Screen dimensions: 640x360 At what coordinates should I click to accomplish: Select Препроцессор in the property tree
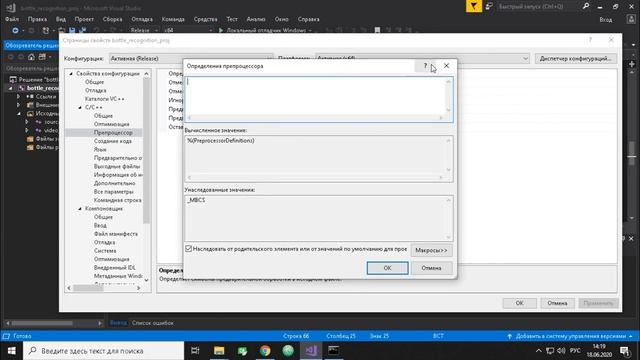point(113,133)
